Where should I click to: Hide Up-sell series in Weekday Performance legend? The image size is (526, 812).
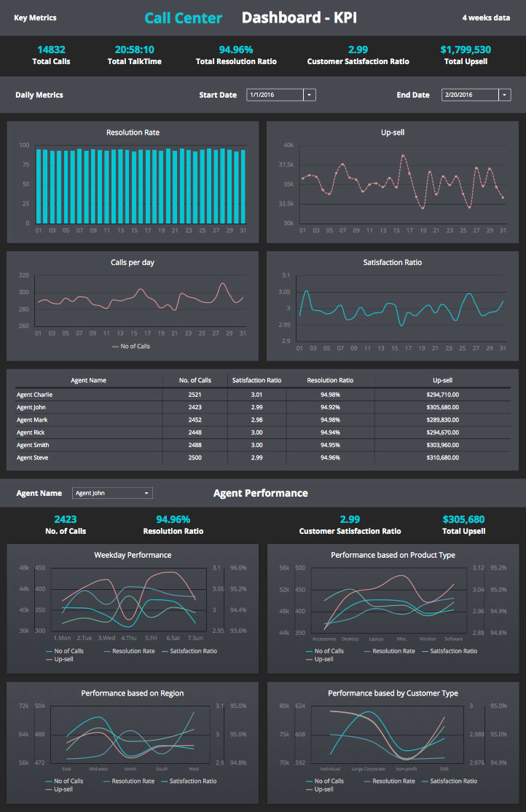click(65, 659)
